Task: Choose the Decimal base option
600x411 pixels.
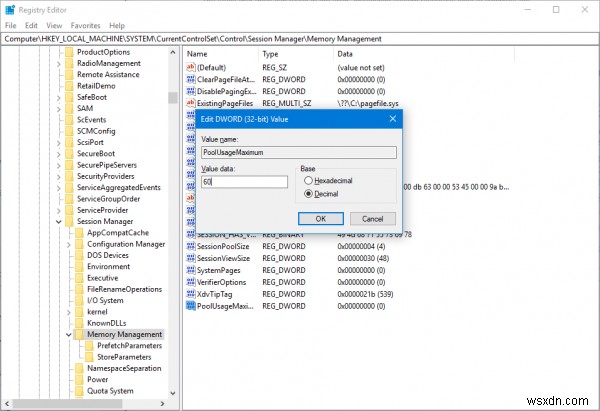Action: coord(321,194)
